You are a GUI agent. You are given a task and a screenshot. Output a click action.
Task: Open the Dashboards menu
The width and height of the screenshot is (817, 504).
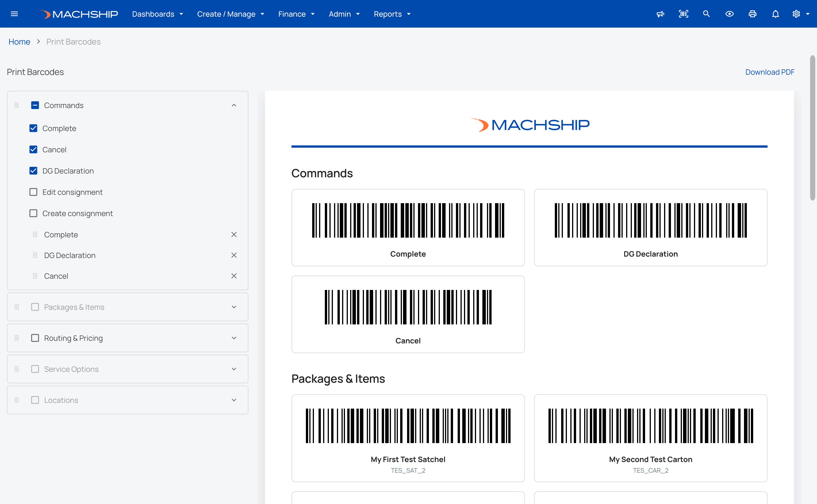(x=158, y=14)
